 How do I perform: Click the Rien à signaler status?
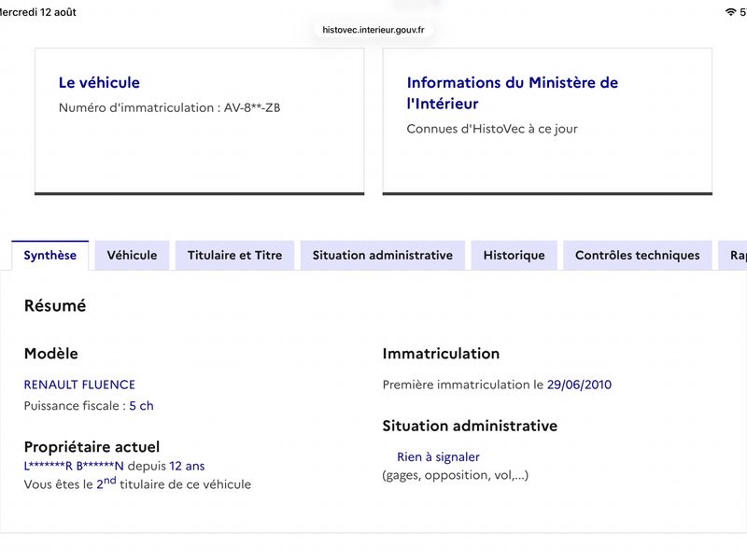438,456
